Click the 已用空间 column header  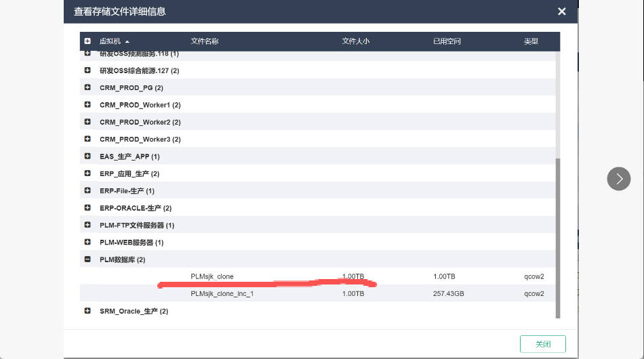click(x=447, y=41)
